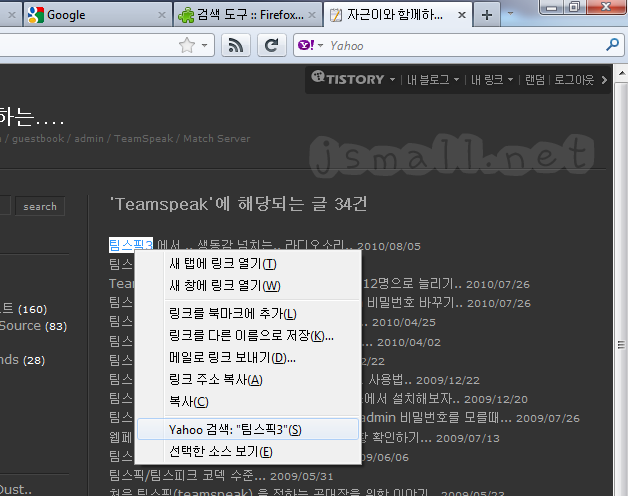The height and width of the screenshot is (496, 628).
Task: Open the post 팀스픽/팀스피크 코덱 수준
Action: 187,476
